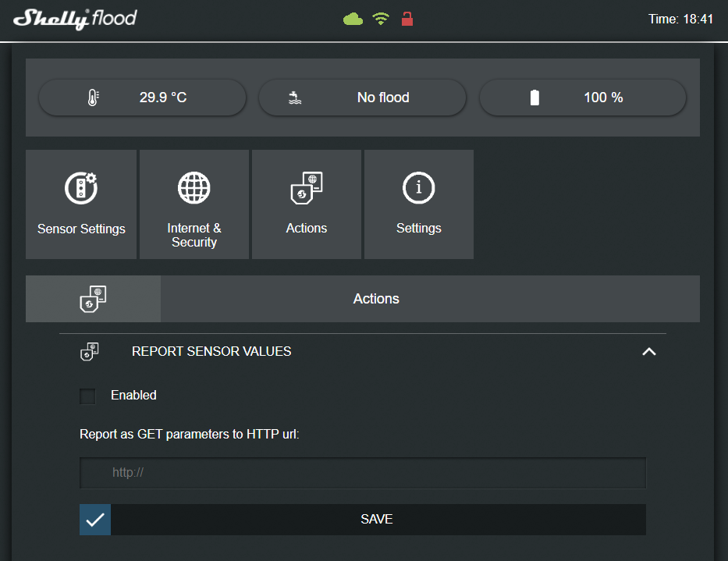The image size is (728, 561).
Task: Open the Actions tile
Action: coord(307,204)
